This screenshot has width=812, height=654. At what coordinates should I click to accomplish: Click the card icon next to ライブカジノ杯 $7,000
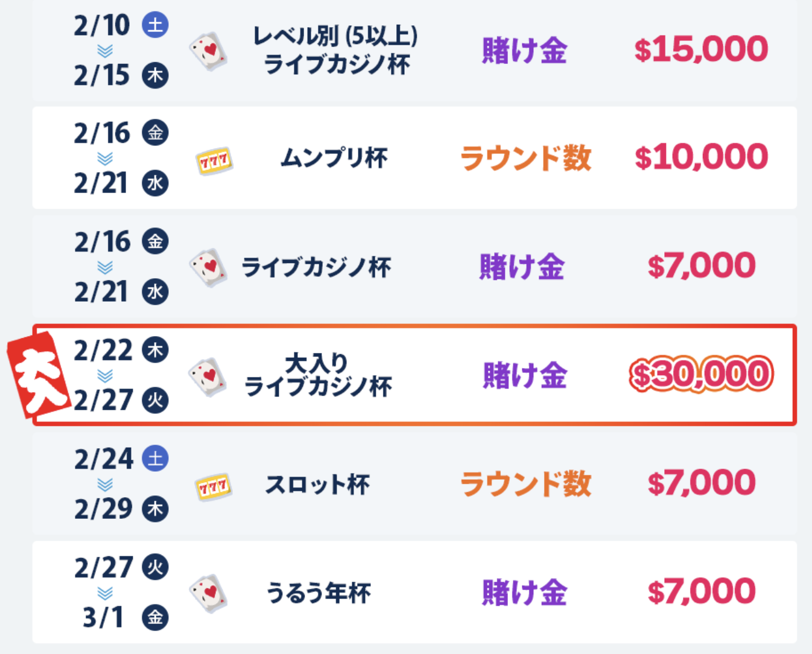208,268
